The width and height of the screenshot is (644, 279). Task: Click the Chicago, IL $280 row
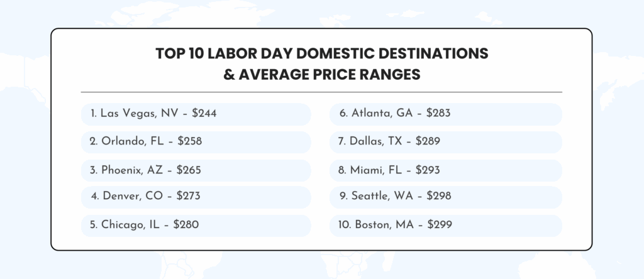coord(196,225)
